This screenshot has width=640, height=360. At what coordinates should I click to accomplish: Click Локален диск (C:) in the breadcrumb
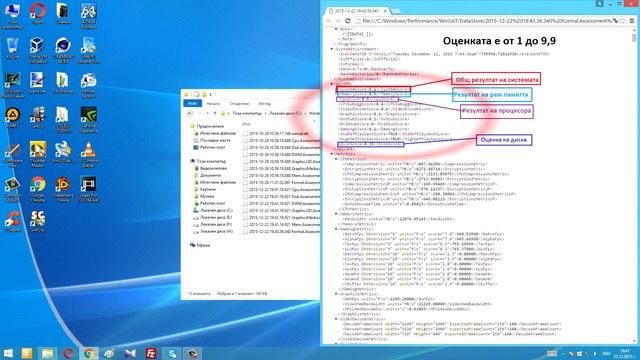[285, 113]
